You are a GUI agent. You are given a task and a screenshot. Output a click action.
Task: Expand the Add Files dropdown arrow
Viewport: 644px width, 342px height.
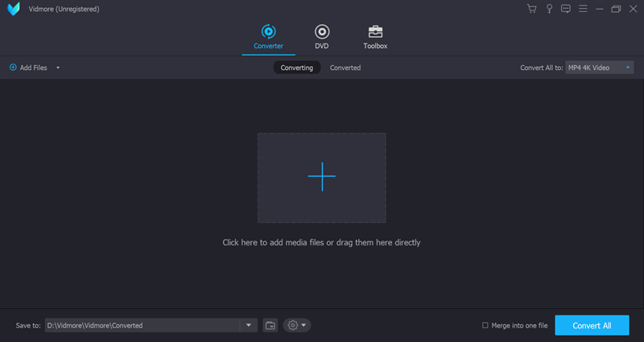(58, 68)
